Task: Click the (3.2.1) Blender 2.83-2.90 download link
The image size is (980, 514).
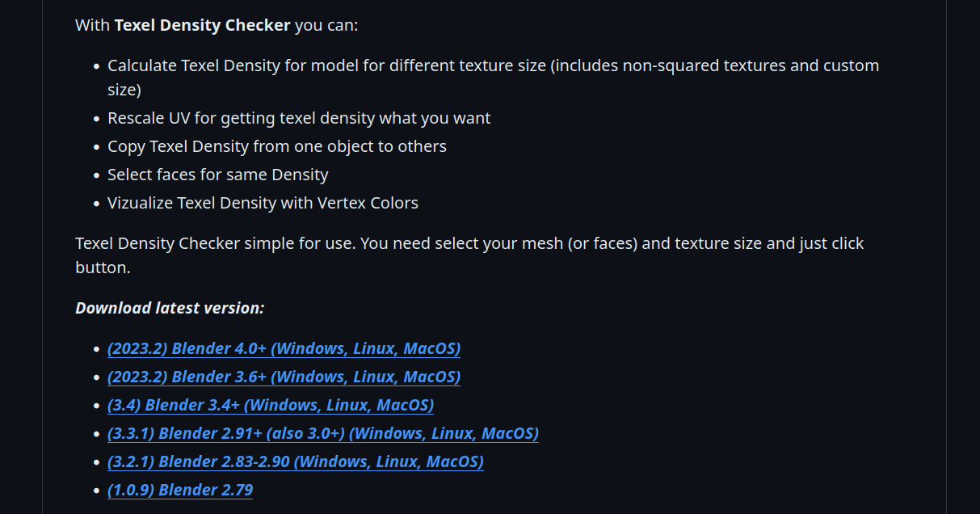Action: [x=295, y=462]
